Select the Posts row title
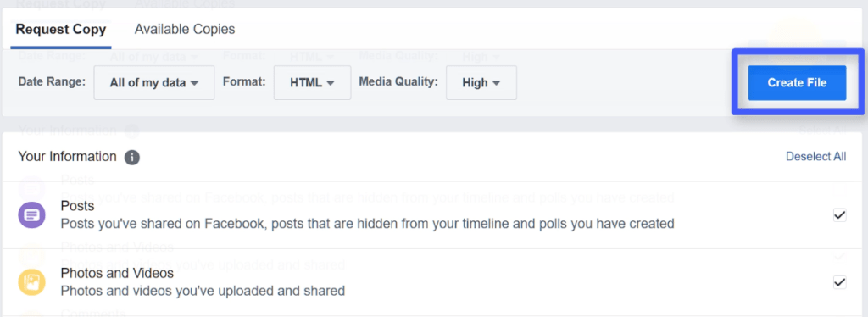Viewport: 868px width, 317px height. click(77, 206)
